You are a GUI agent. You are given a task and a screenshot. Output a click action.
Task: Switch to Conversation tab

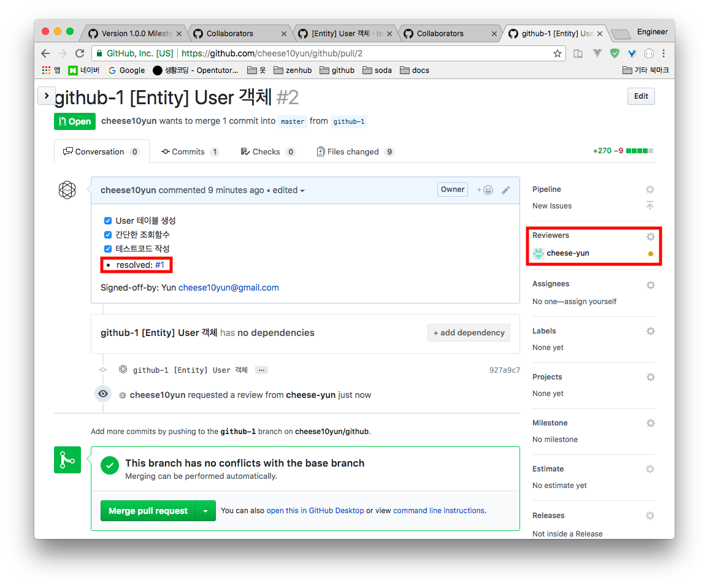coord(101,152)
